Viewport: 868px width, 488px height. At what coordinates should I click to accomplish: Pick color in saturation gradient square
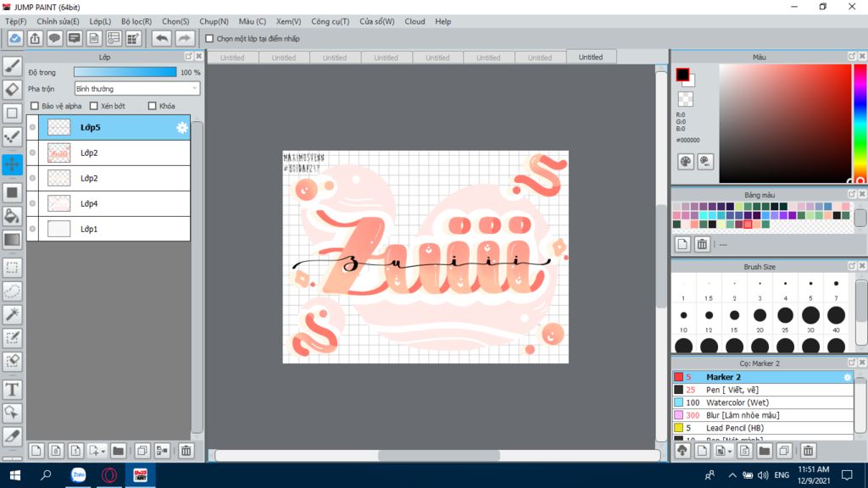pos(785,123)
